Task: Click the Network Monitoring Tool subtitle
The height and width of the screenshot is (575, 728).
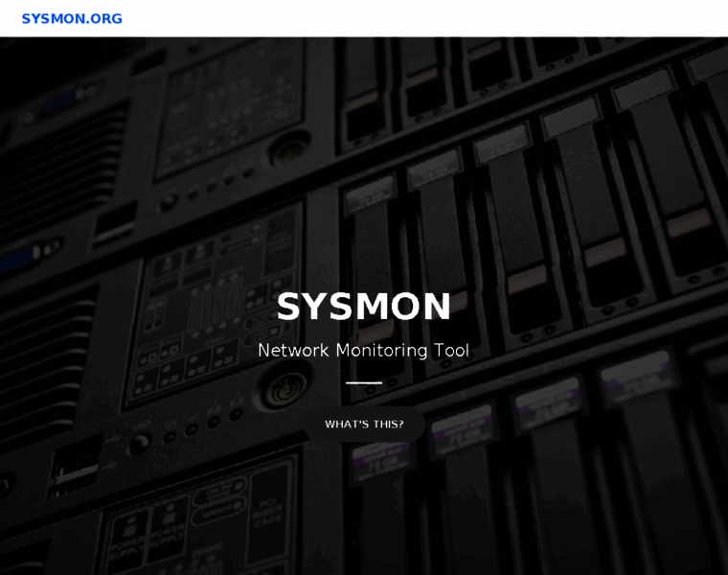Action: click(364, 350)
